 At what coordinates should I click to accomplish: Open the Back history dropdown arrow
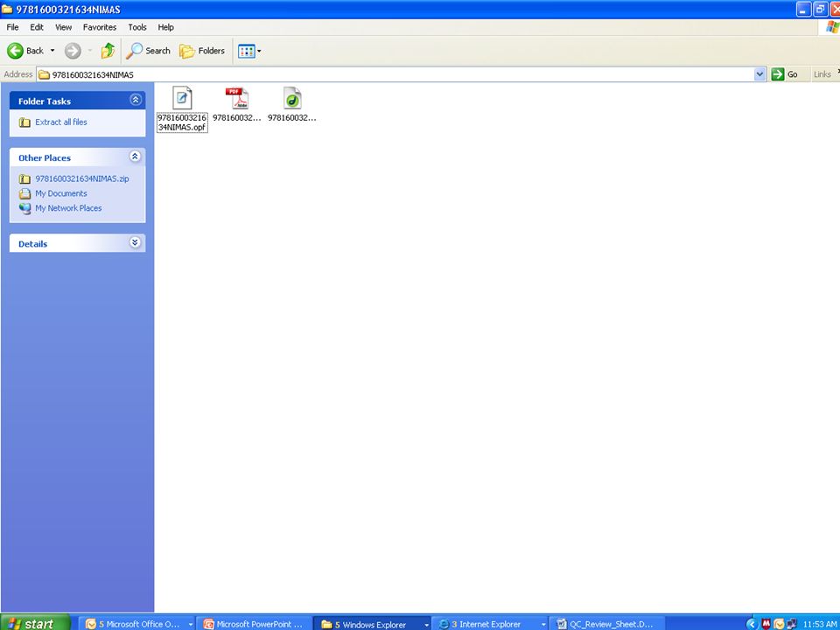click(52, 51)
